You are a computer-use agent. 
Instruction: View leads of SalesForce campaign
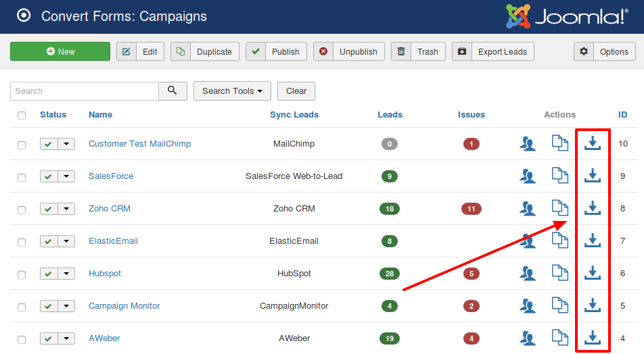point(528,176)
